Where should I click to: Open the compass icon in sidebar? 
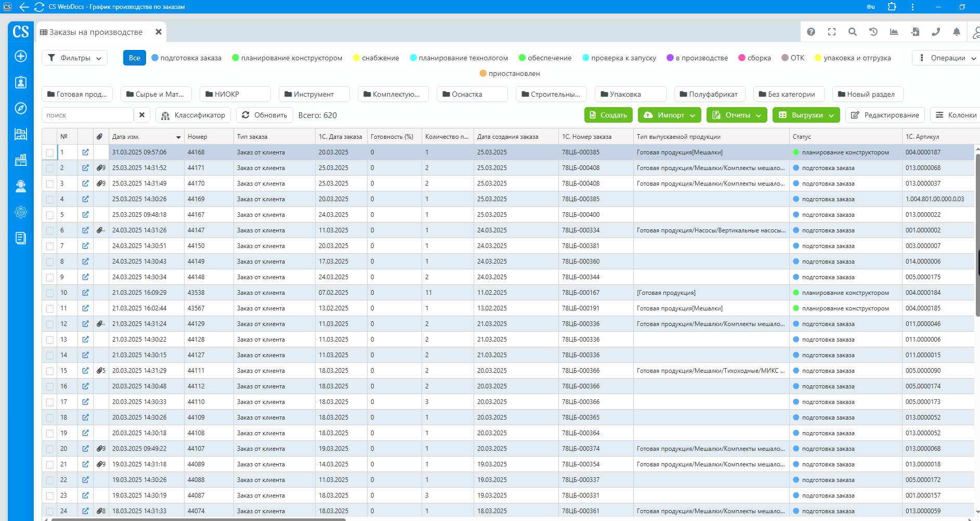point(21,108)
